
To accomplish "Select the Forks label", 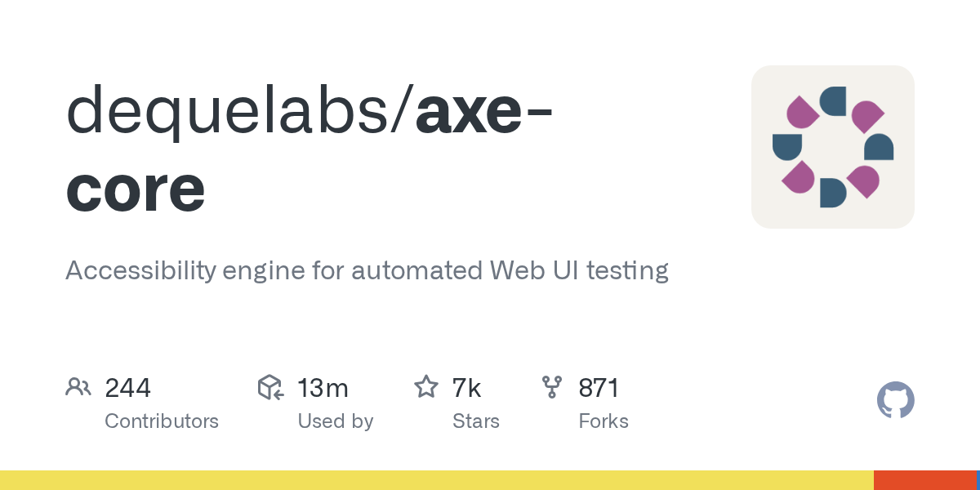I will point(603,421).
